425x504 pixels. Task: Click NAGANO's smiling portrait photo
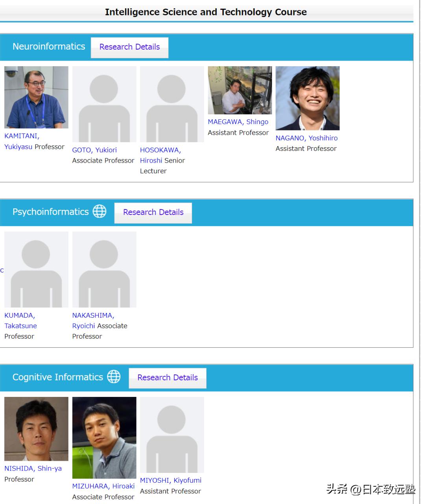click(308, 98)
